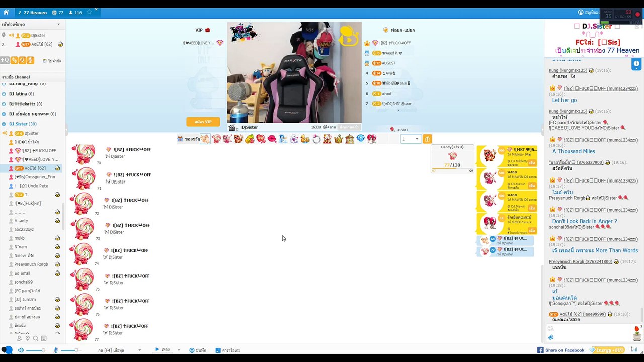Select the mango fruit gift

coord(250,139)
